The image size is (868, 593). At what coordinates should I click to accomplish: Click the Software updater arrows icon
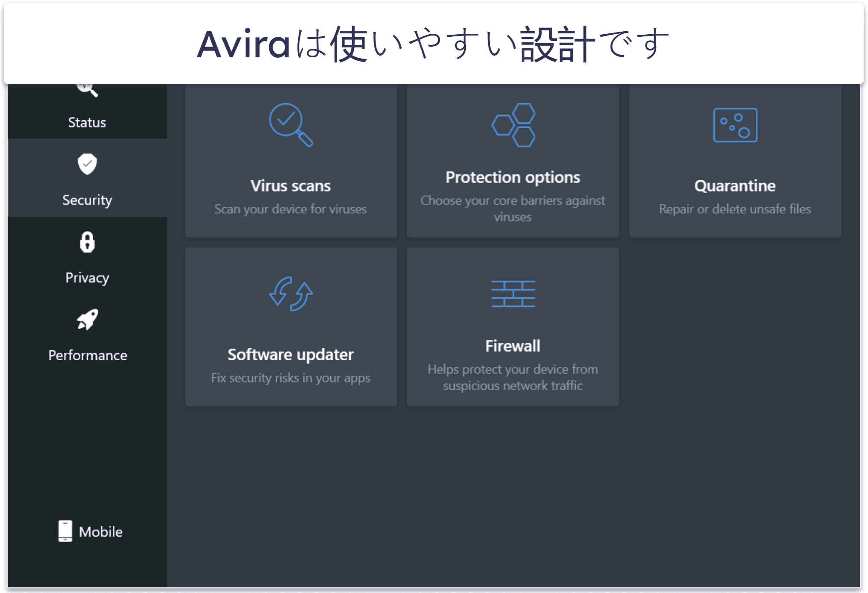[291, 294]
